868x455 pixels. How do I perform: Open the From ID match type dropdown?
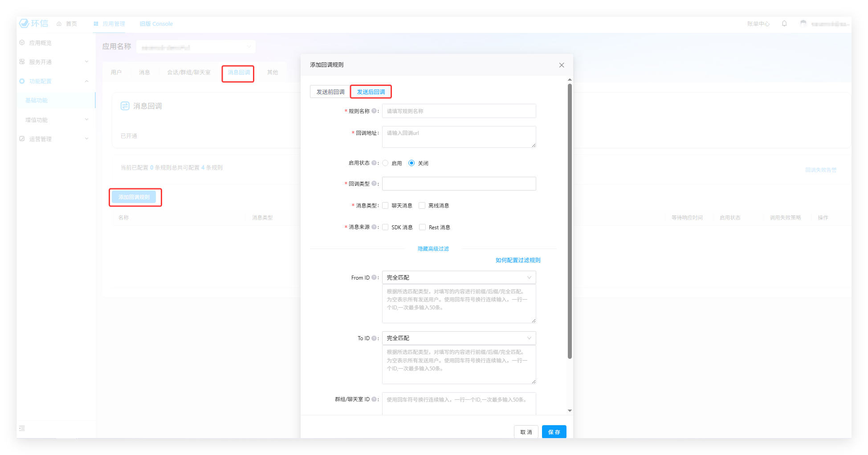coord(459,277)
